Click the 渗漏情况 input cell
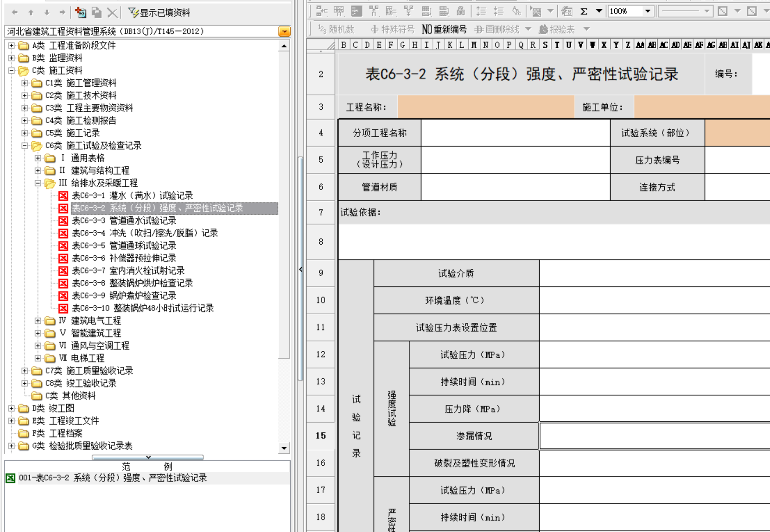This screenshot has height=532, width=770. (x=655, y=436)
